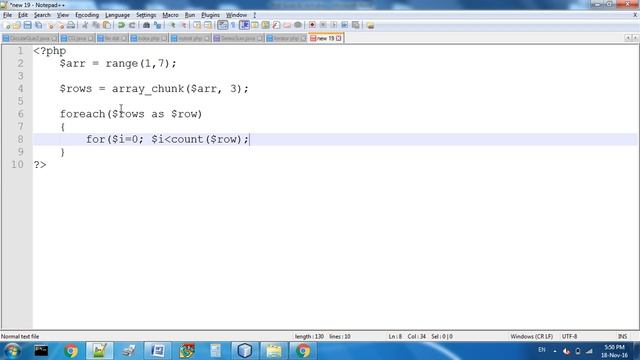Open the Replace dialog icon
This screenshot has height=360, width=640.
coord(157,25)
